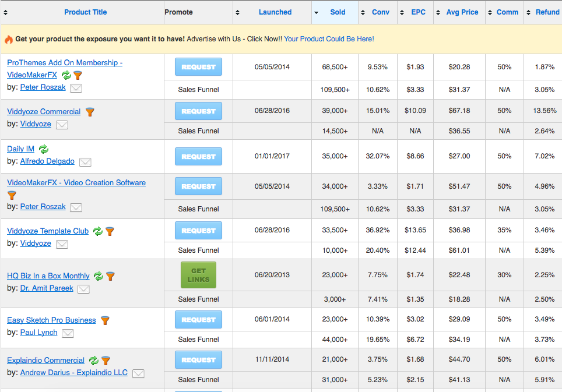This screenshot has width=562, height=392.
Task: Click recurring icon beside HQ Biz In a Box Monthly
Action: tap(99, 276)
